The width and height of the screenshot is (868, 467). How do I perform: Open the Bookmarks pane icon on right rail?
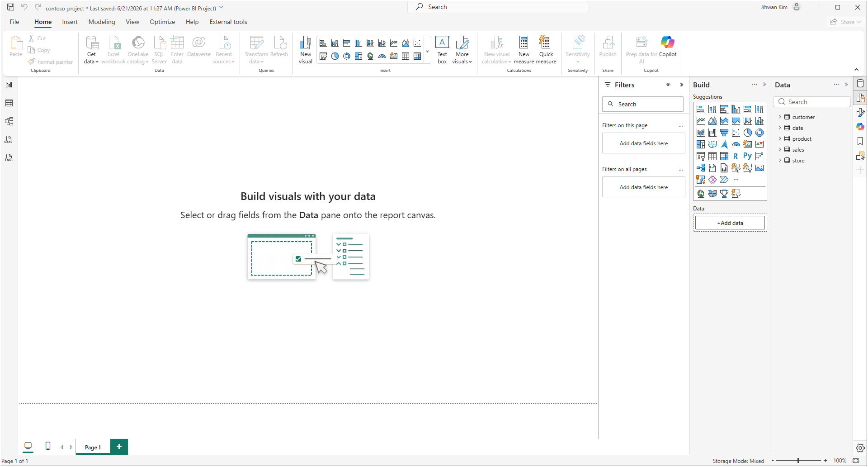pyautogui.click(x=860, y=141)
